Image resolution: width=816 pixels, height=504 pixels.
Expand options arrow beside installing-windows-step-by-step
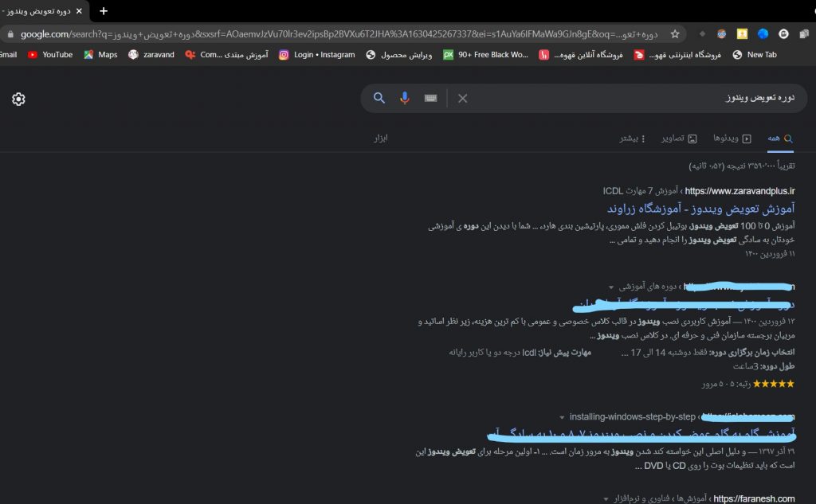[x=562, y=418]
